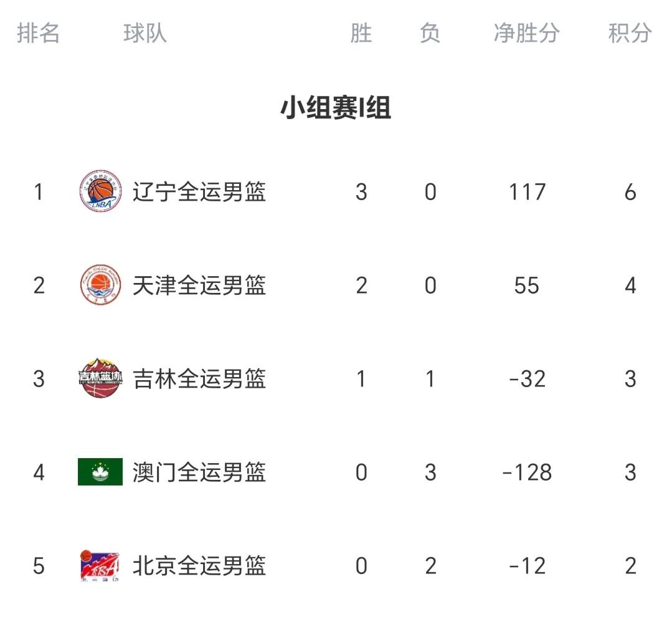
Task: Sort by 净胜分 column header
Action: (526, 33)
